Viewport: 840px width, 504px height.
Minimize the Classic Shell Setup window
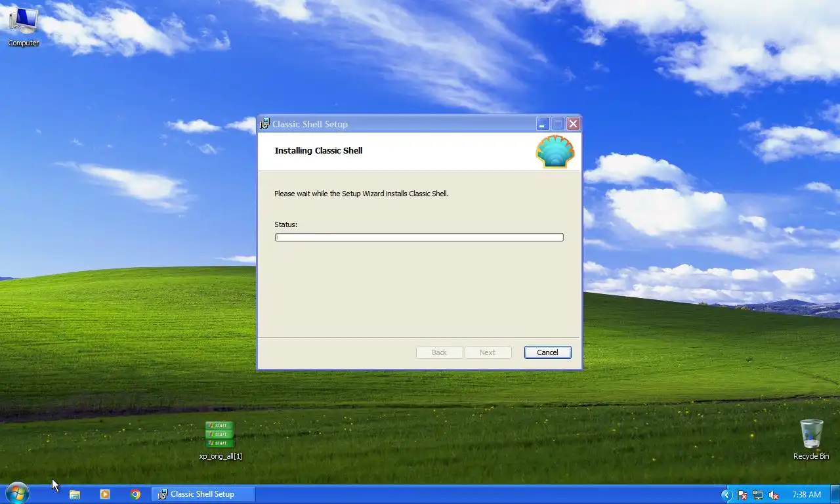542,124
